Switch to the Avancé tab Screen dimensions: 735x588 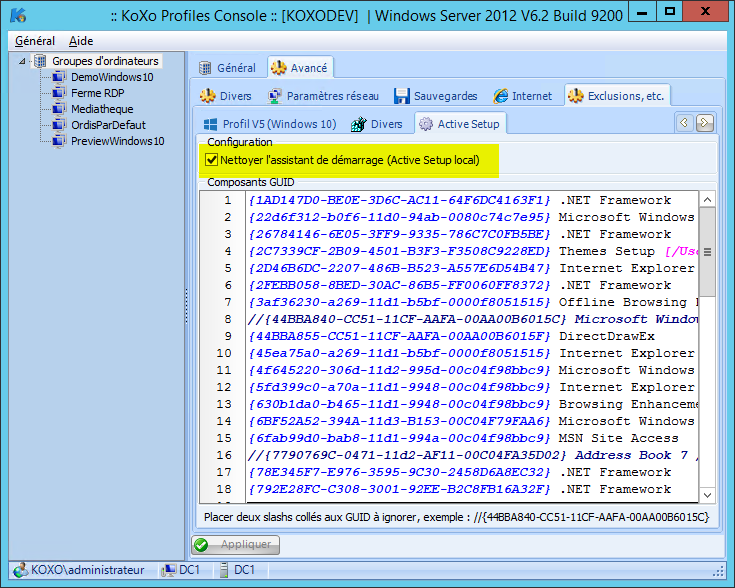[x=300, y=68]
